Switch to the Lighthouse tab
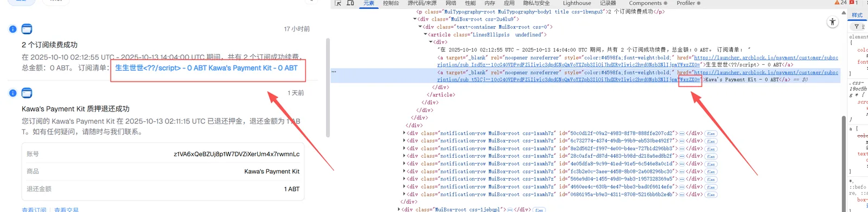The image size is (868, 212). pyautogui.click(x=577, y=3)
